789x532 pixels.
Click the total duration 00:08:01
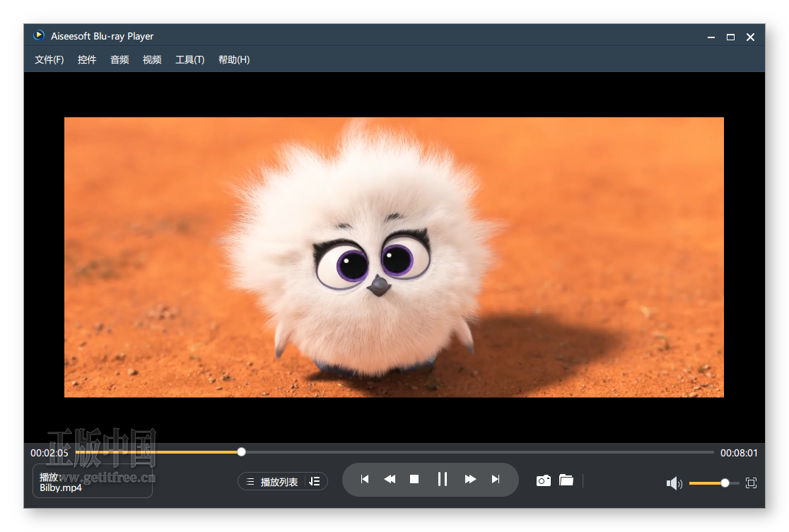pos(739,453)
